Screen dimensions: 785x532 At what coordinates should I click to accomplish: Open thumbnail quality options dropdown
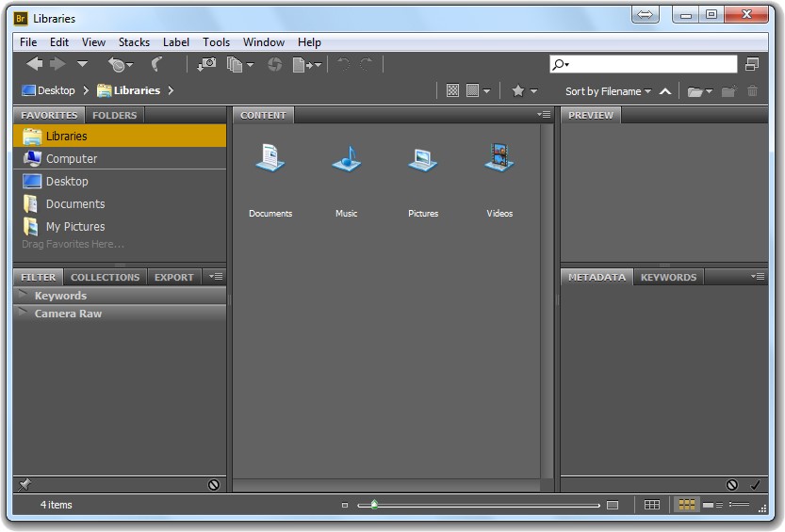pos(478,90)
